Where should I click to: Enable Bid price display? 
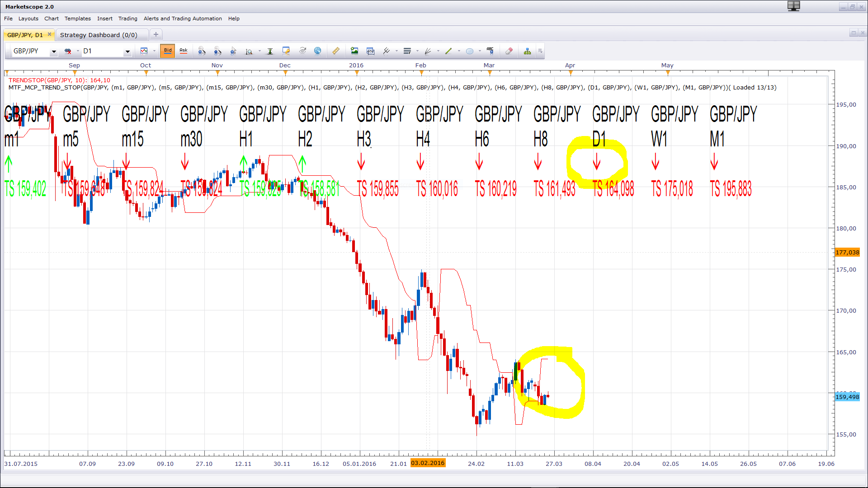[x=168, y=51]
